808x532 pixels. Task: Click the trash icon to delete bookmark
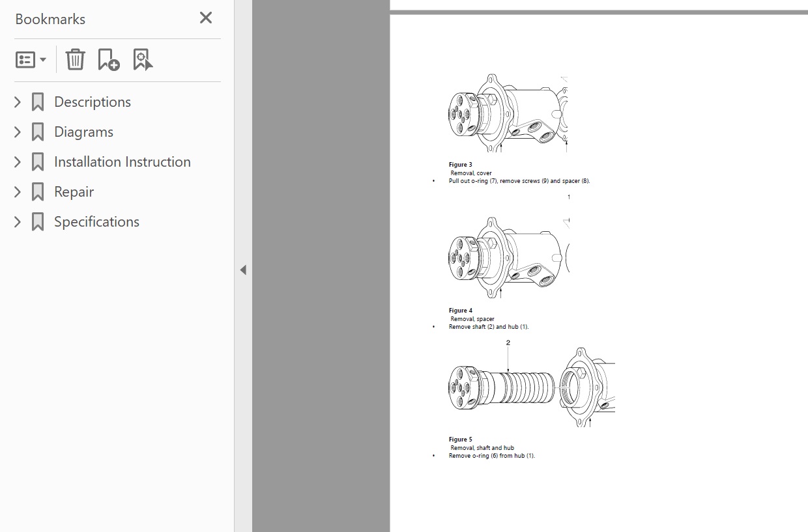point(75,60)
